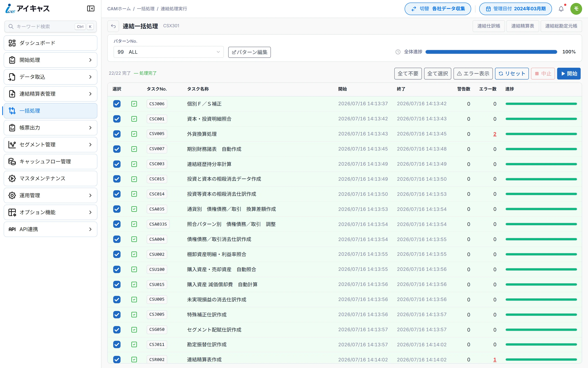Expand the 連結精算表管理 menu chevron

click(90, 94)
